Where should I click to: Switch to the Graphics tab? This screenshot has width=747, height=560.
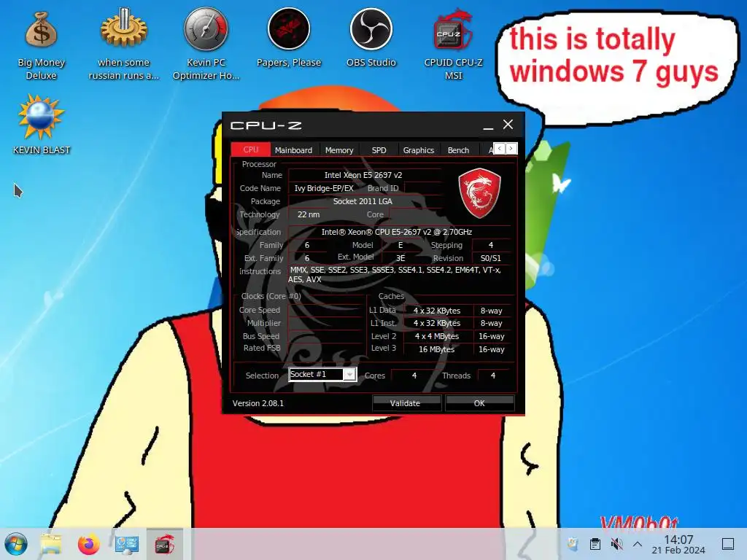click(x=418, y=150)
